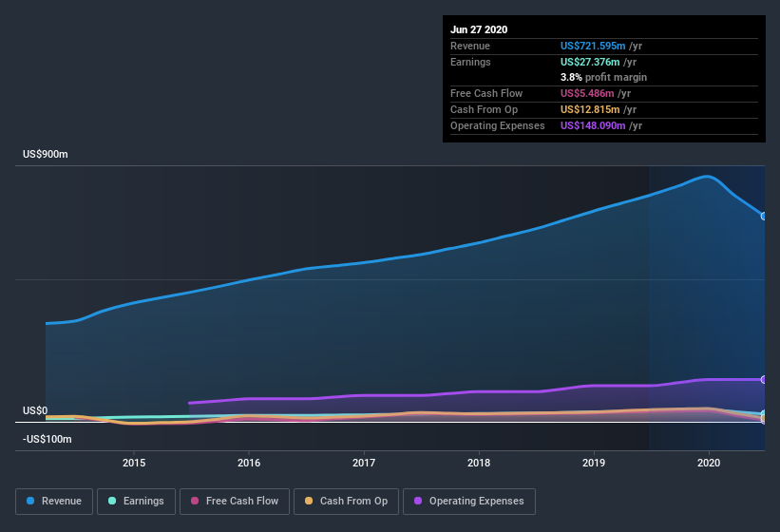Click the Jun 27 2020 tooltip date
The height and width of the screenshot is (532, 780).
click(x=479, y=29)
